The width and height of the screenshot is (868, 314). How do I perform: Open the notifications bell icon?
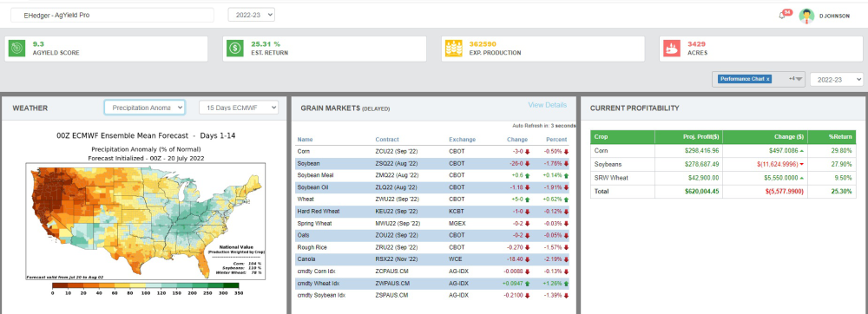(x=782, y=16)
